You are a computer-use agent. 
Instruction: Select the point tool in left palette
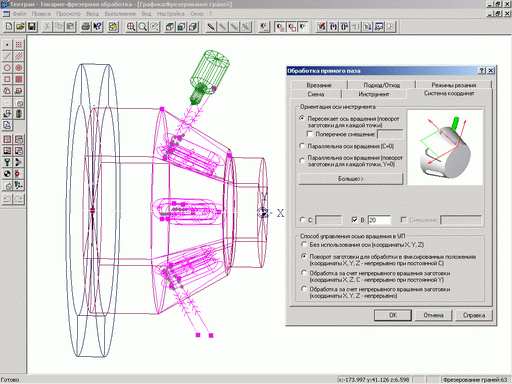click(x=7, y=45)
